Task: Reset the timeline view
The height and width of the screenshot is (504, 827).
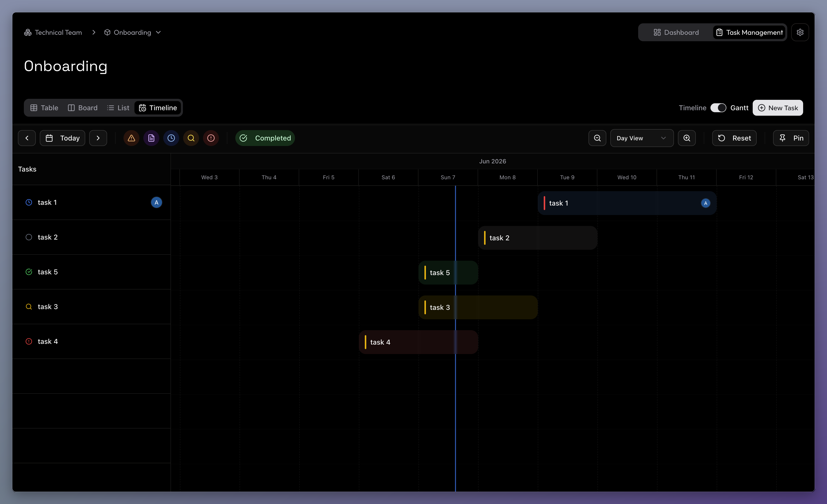Action: [x=734, y=138]
